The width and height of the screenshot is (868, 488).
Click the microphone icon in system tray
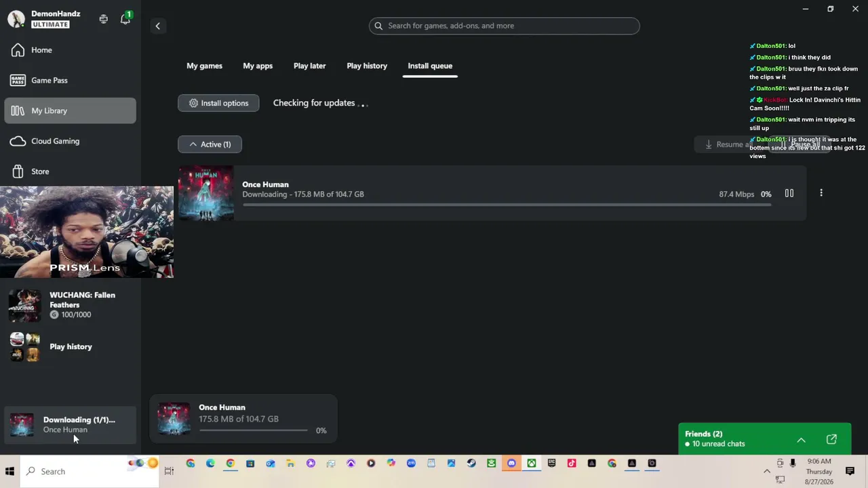(x=793, y=464)
